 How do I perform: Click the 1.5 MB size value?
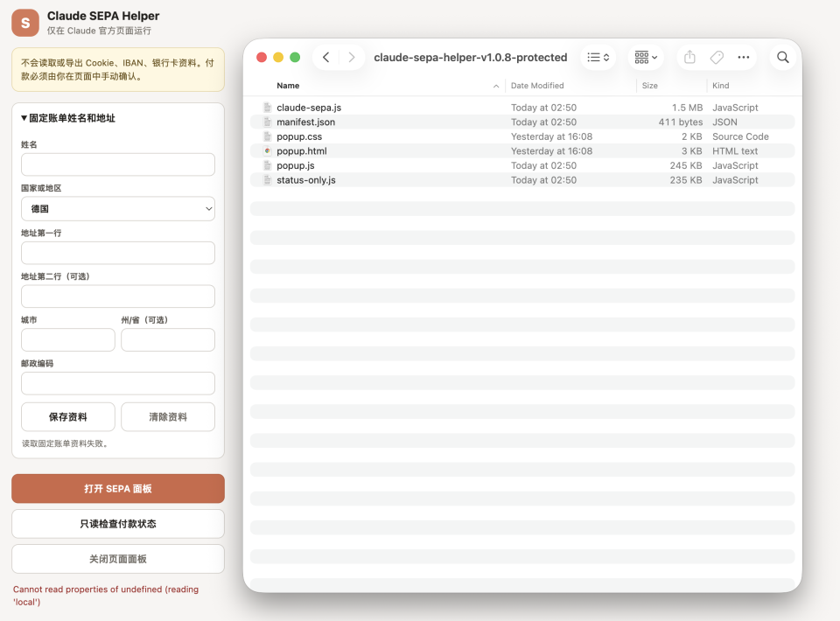688,108
